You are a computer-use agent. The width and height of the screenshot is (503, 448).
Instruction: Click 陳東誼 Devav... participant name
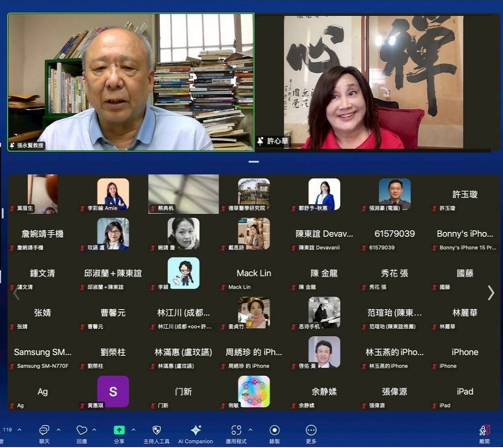[324, 234]
